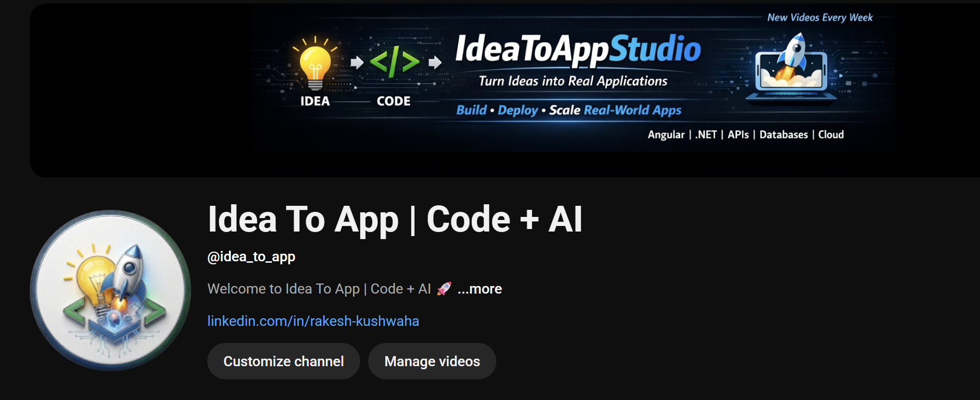Click the Angular .NET APIs Databases Cloud line

tap(745, 135)
